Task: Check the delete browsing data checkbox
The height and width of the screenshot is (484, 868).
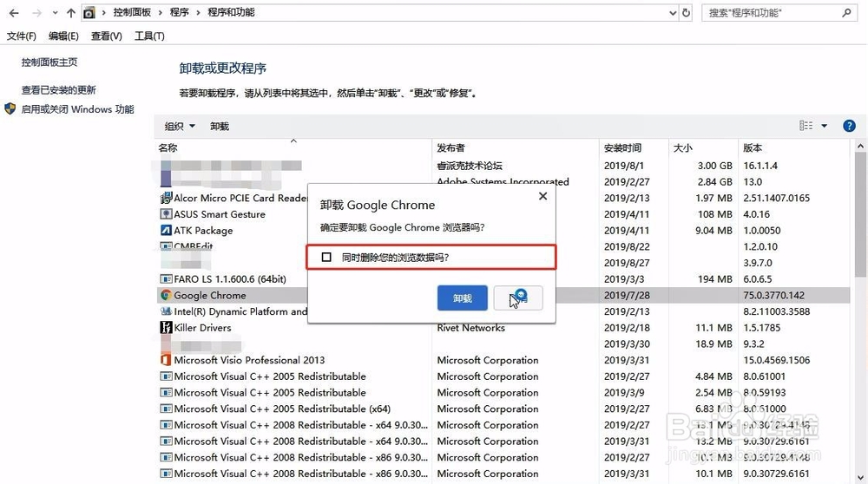Action: [326, 258]
